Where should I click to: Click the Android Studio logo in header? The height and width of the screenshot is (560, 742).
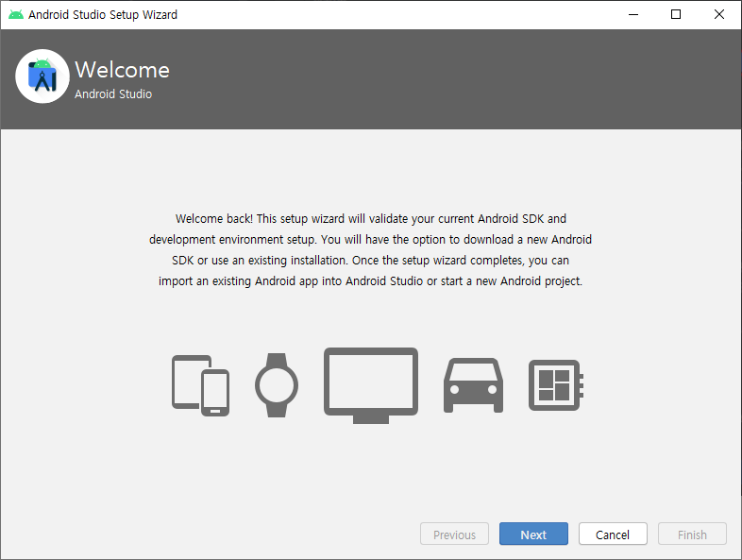pos(42,76)
